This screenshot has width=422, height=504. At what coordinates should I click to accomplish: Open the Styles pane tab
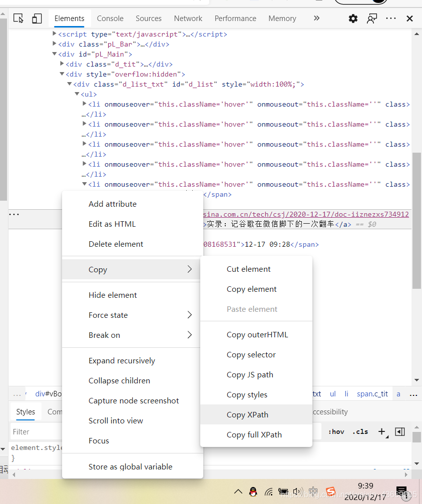tap(26, 412)
